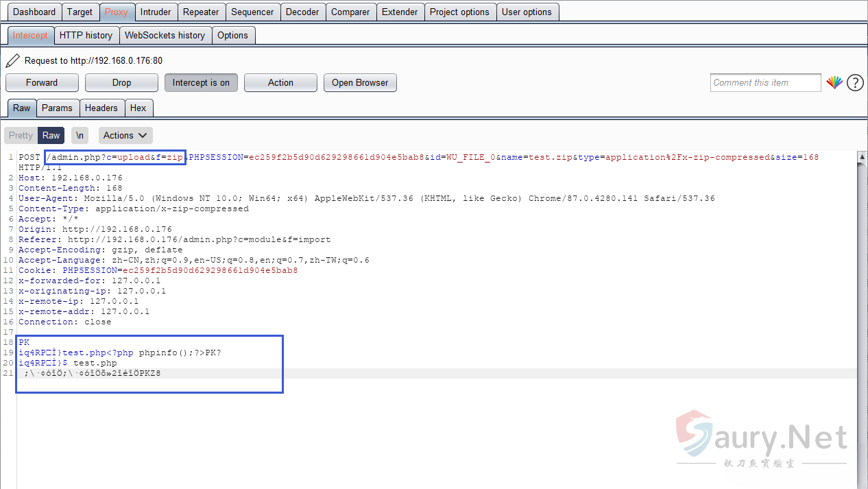Viewport: 868px width, 489px height.
Task: Click the Open Browser button
Action: 360,83
